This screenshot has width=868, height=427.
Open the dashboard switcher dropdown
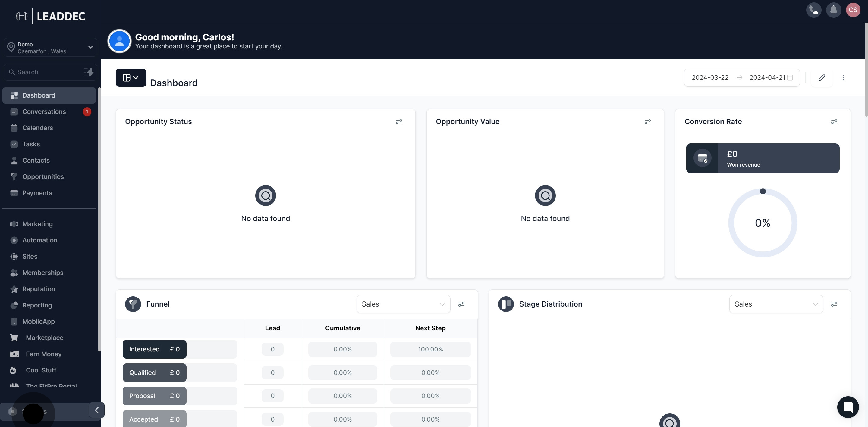click(x=131, y=77)
